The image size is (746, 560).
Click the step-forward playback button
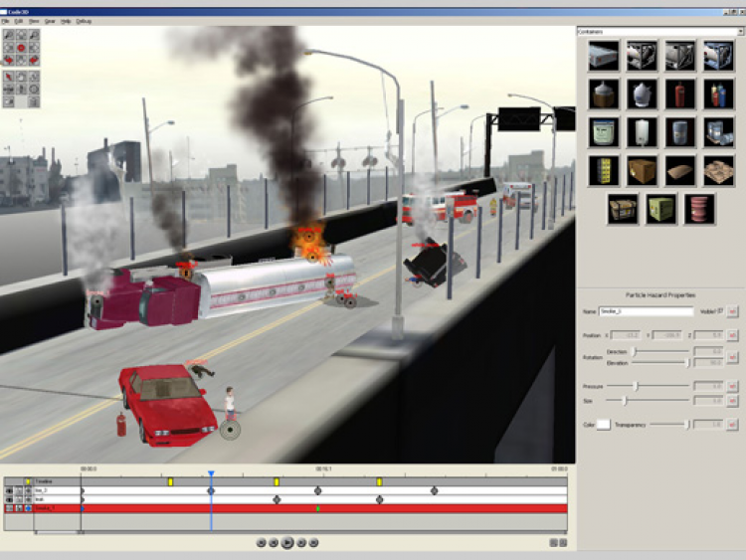click(x=301, y=542)
